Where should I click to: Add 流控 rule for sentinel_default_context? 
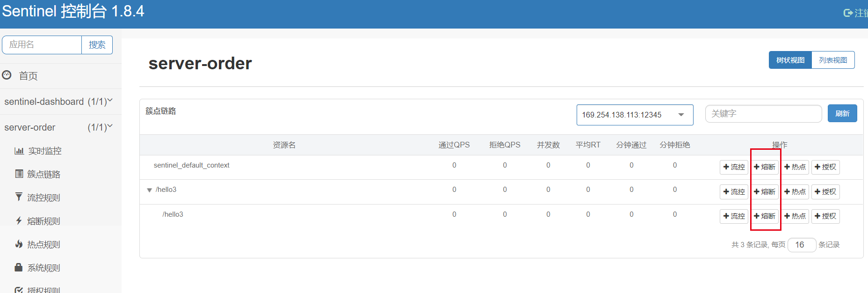[x=734, y=167]
